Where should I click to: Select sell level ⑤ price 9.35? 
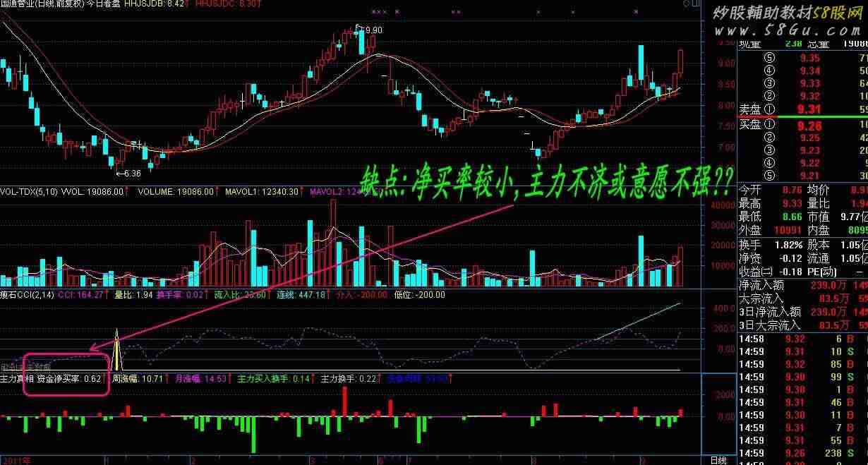(x=809, y=58)
